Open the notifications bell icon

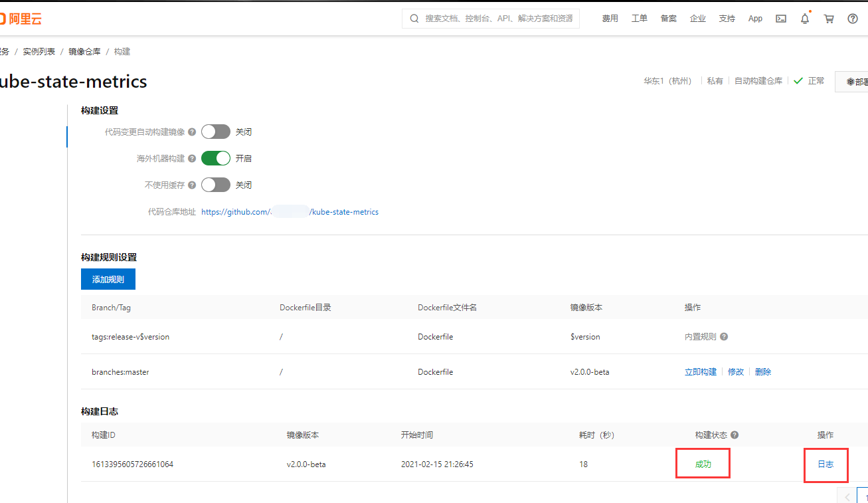[x=804, y=19]
